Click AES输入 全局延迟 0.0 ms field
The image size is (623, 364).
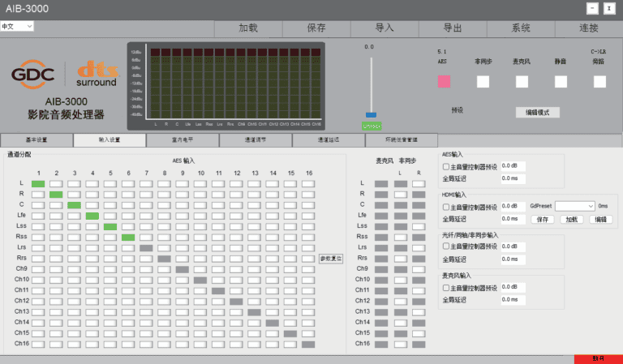click(513, 179)
